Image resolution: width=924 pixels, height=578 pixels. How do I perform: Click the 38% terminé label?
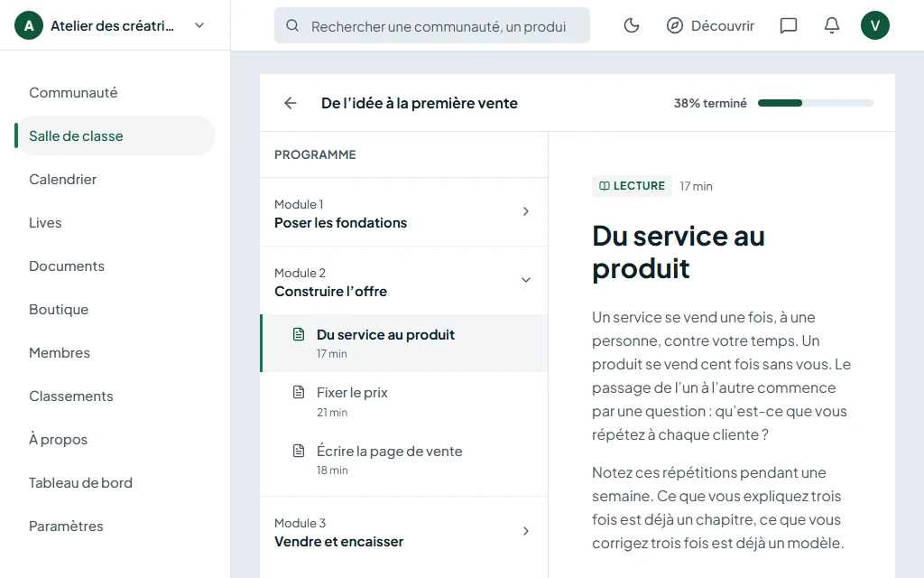tap(711, 103)
